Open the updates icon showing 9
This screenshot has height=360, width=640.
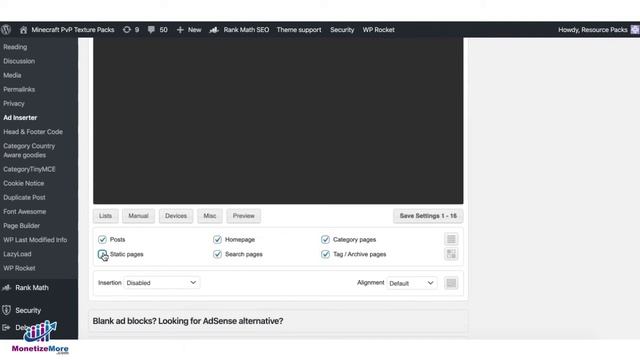pos(127,29)
